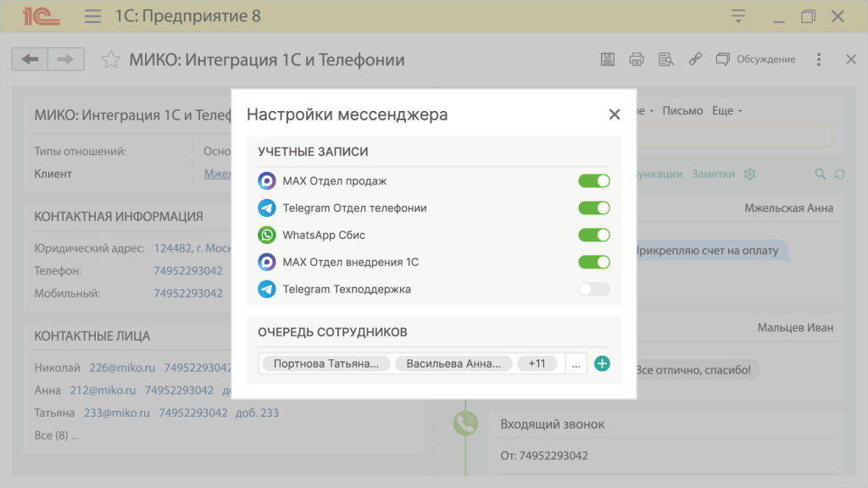This screenshot has width=868, height=488.
Task: Click the search magnifier in messenger panel
Action: click(x=820, y=174)
